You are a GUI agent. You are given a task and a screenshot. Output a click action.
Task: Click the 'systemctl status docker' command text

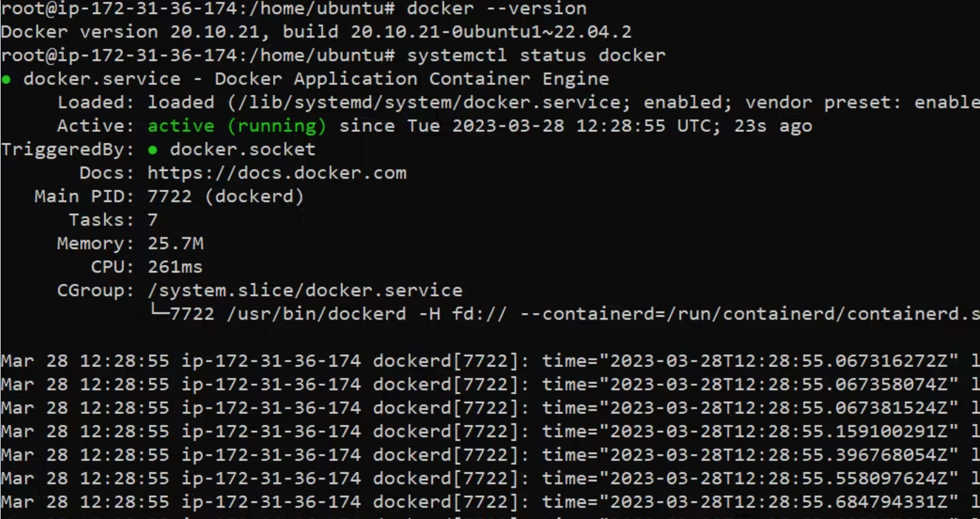pos(536,55)
